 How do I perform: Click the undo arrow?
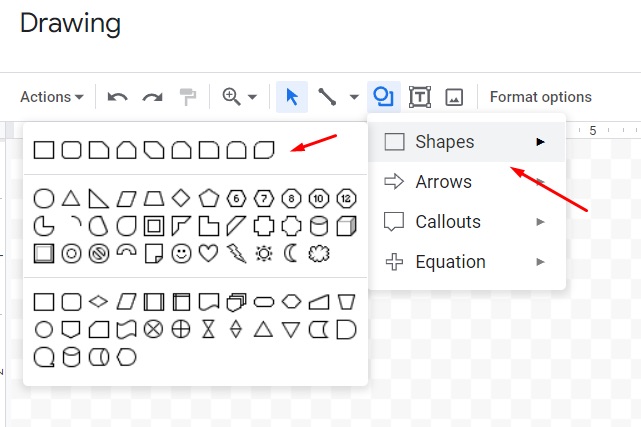coord(118,97)
